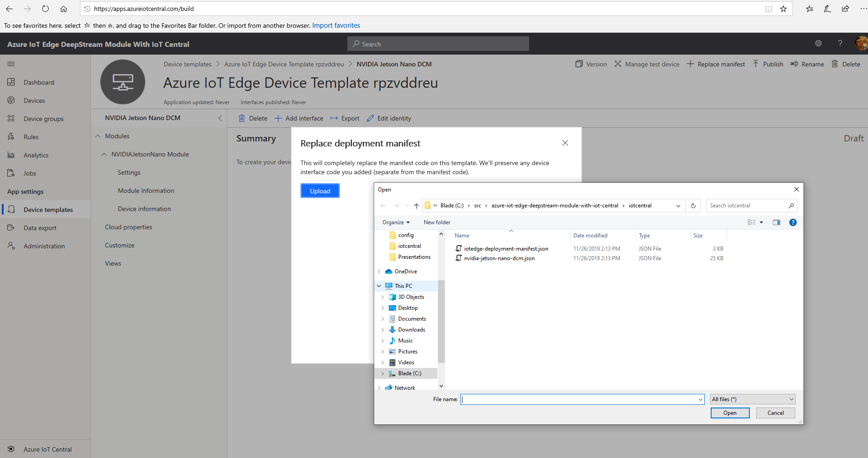Toggle the preview pane icon
Viewport: 868px width, 458px height.
777,222
